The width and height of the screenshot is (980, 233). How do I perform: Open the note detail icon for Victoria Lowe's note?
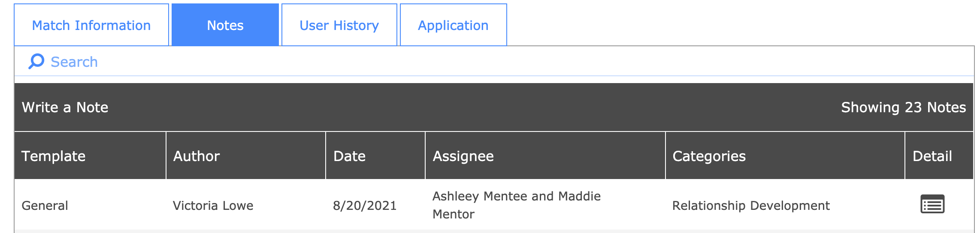pos(932,204)
